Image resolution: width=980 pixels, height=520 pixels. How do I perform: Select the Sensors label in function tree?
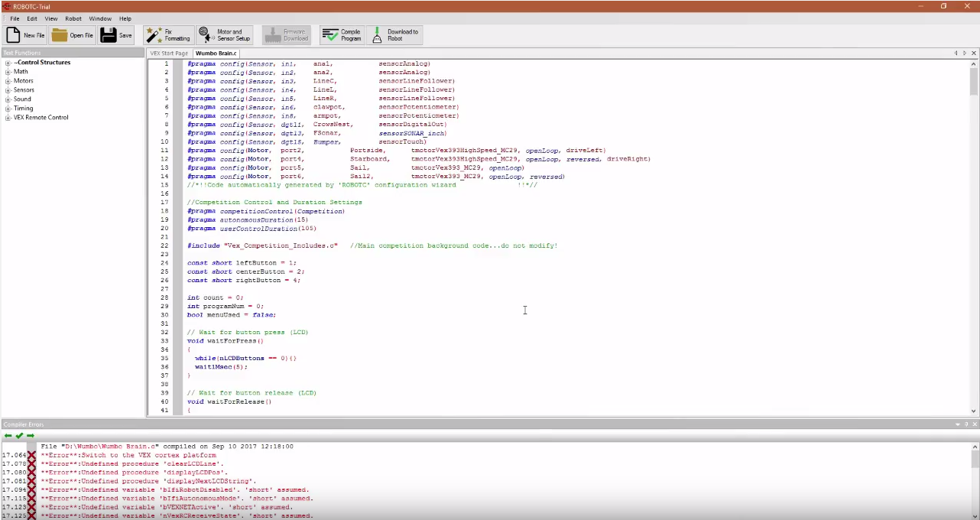point(24,90)
